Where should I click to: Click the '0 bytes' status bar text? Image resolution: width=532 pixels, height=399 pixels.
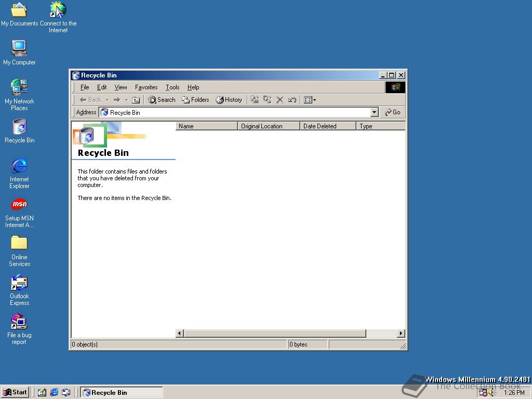298,344
